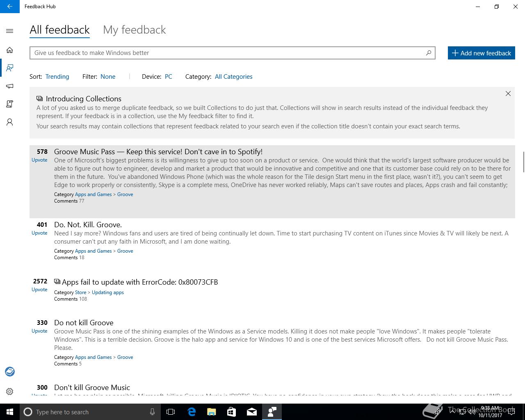The height and width of the screenshot is (420, 525).
Task: Click the collection icon beside Apps fail to update
Action: [x=57, y=282]
